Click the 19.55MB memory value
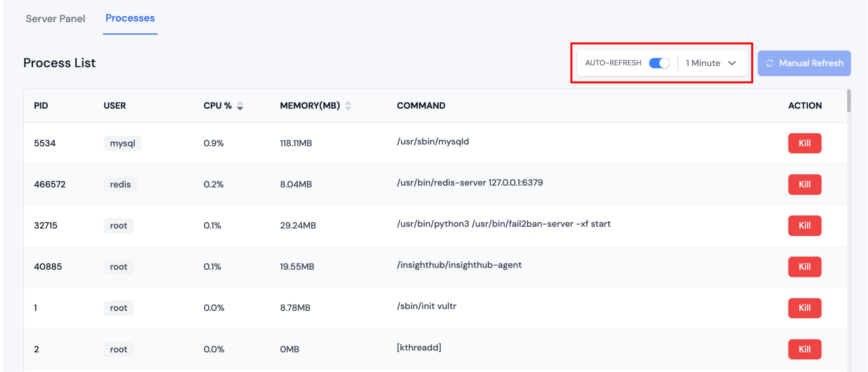868x372 pixels. tap(297, 267)
